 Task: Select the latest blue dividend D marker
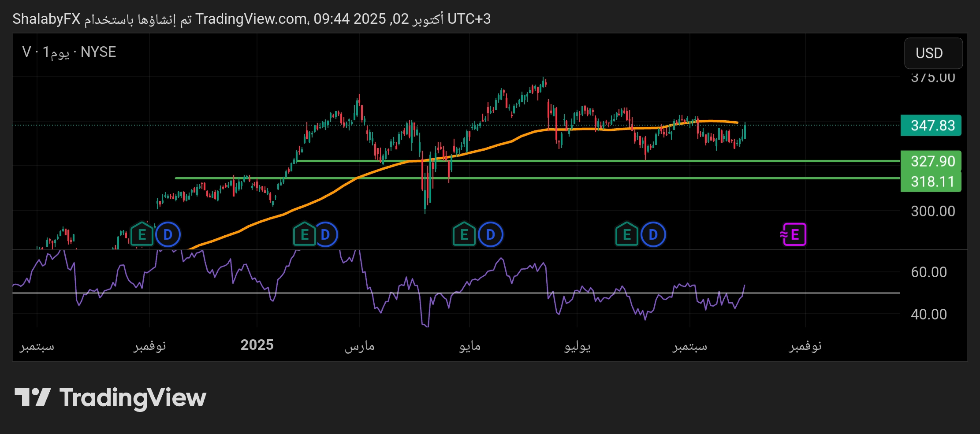pyautogui.click(x=653, y=234)
